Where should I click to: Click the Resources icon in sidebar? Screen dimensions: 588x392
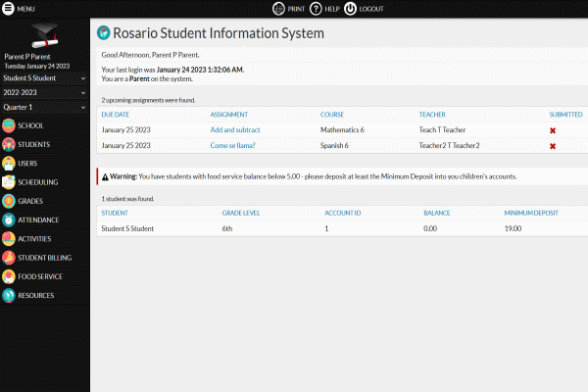(9, 295)
